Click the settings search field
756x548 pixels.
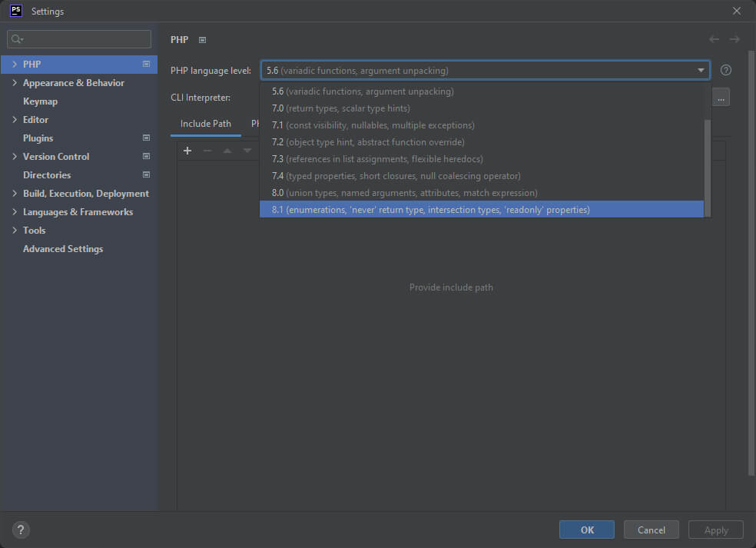[x=78, y=38]
